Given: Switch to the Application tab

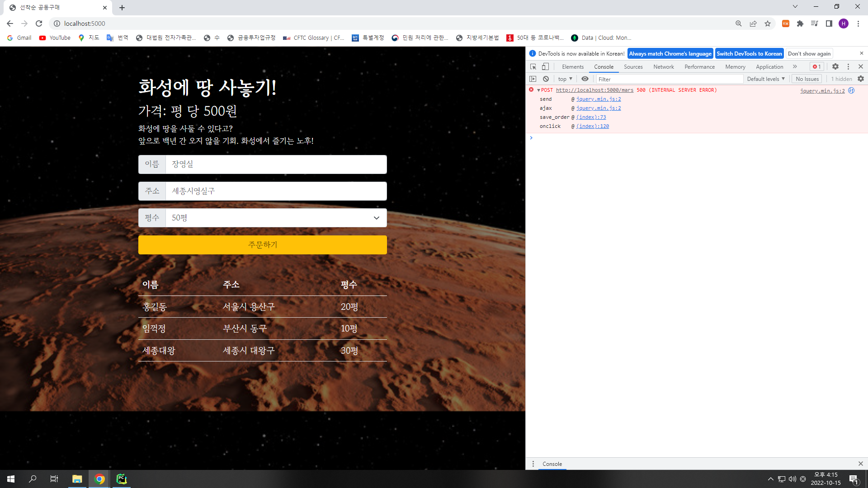Looking at the screenshot, I should click(769, 66).
